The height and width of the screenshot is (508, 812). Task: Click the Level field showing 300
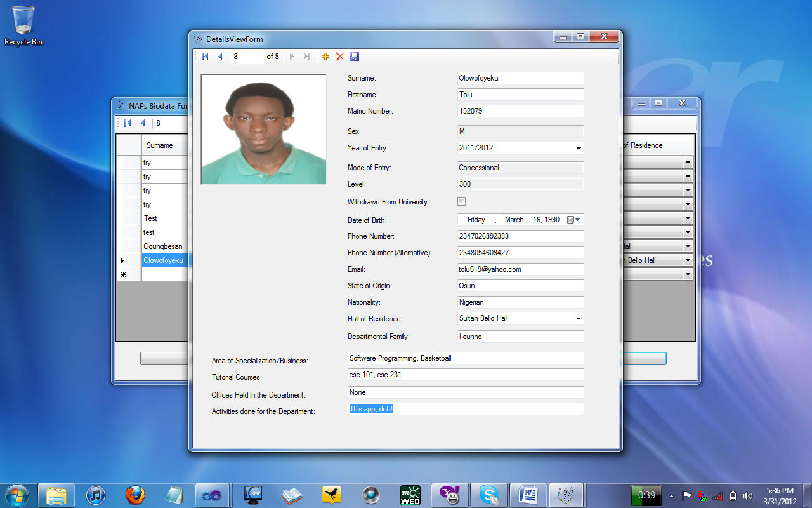point(520,184)
